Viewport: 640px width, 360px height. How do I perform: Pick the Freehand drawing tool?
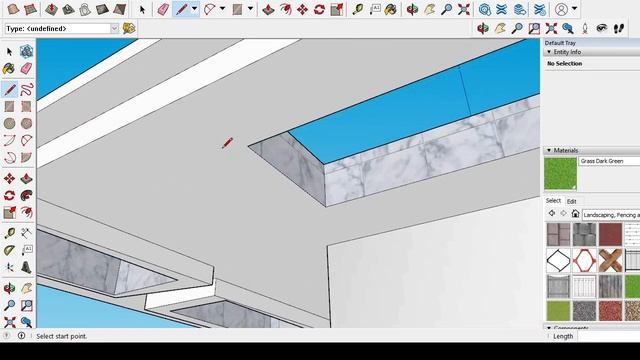(x=26, y=89)
